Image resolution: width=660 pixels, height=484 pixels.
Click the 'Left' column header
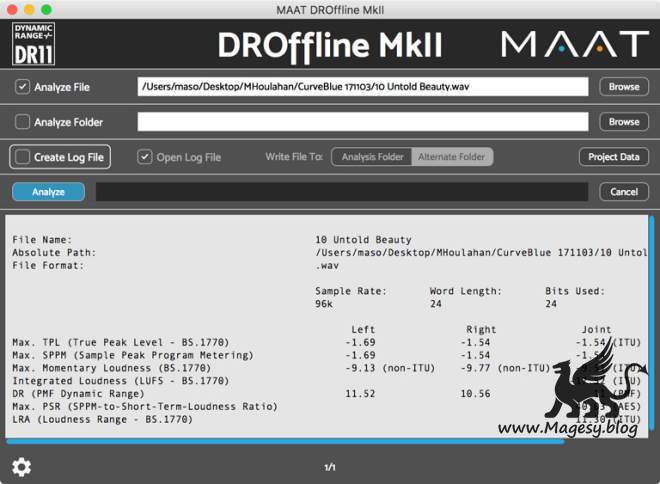(x=363, y=330)
